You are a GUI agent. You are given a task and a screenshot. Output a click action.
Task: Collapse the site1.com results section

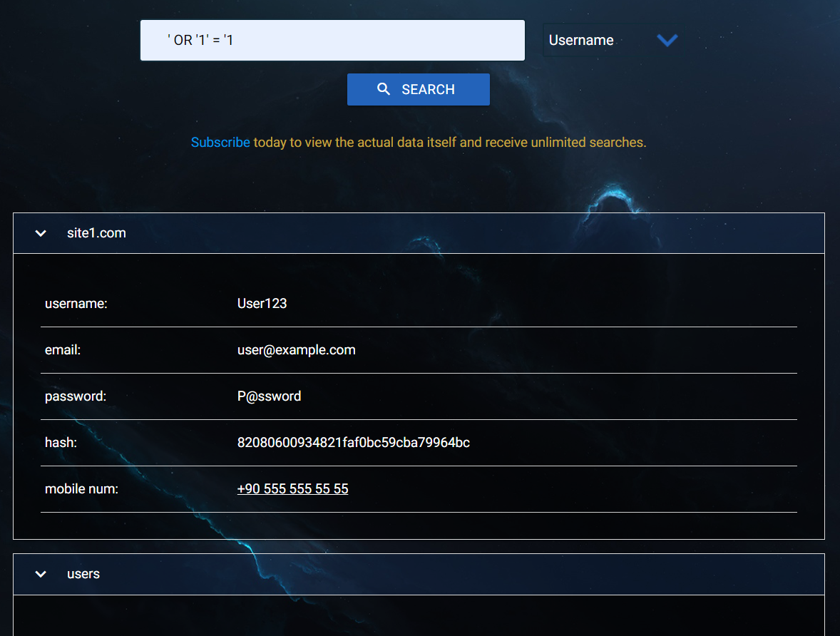(41, 233)
